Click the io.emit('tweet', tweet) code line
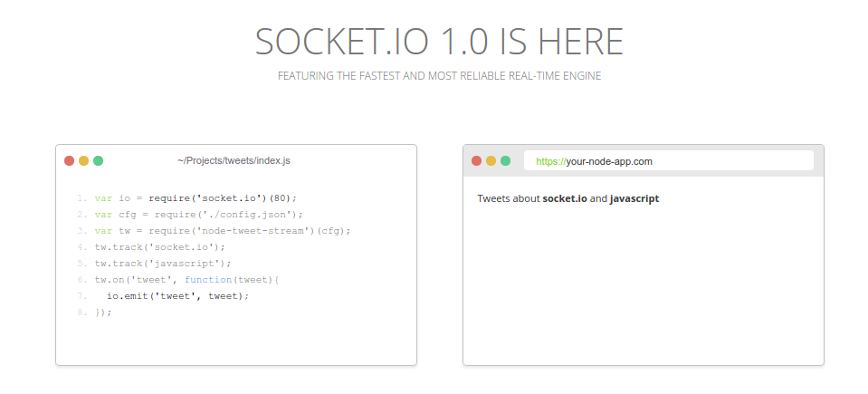 click(x=177, y=295)
